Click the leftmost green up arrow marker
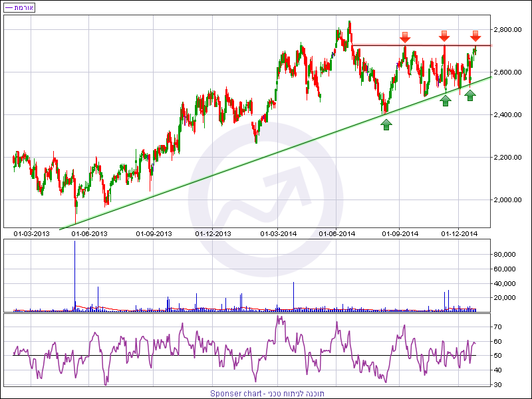Viewport: 532px width, 399px height. pyautogui.click(x=386, y=123)
